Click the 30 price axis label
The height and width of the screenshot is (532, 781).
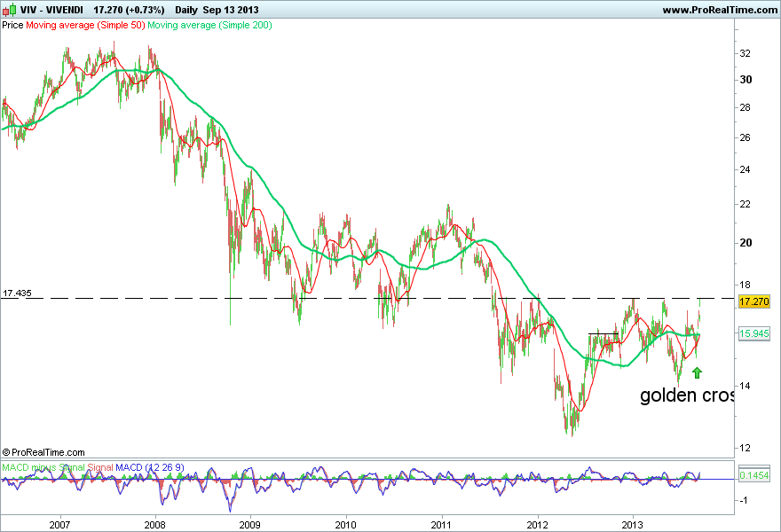click(745, 80)
